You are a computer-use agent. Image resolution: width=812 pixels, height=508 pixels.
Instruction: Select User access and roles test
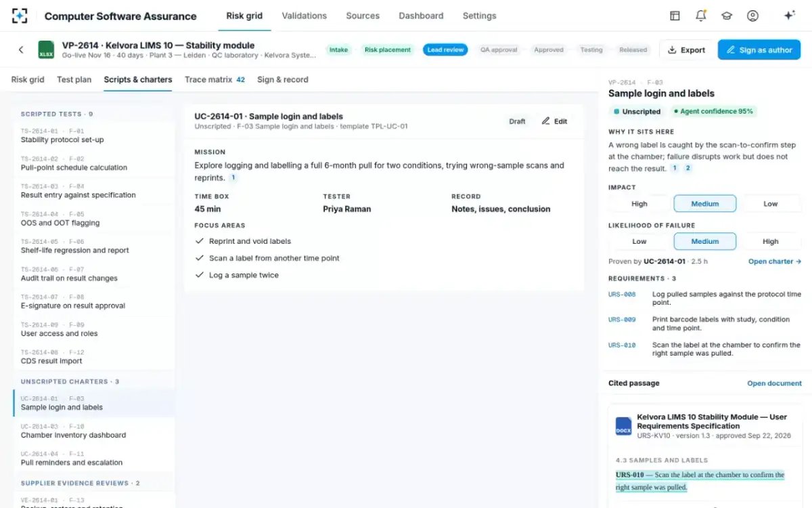tap(94, 330)
